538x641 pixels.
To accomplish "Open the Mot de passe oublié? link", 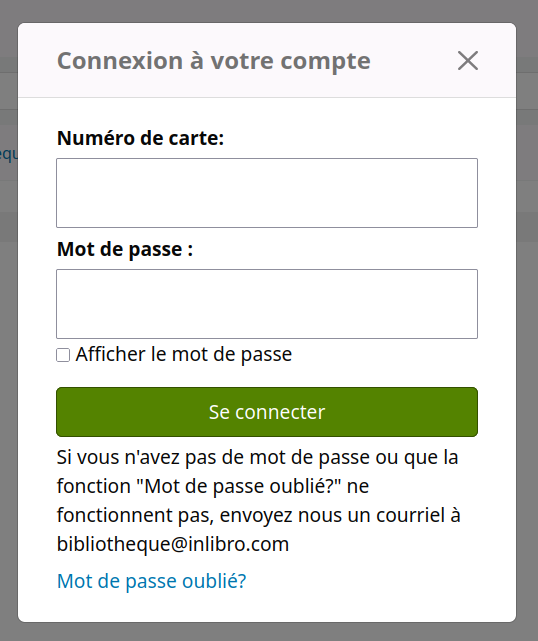I will coord(152,581).
